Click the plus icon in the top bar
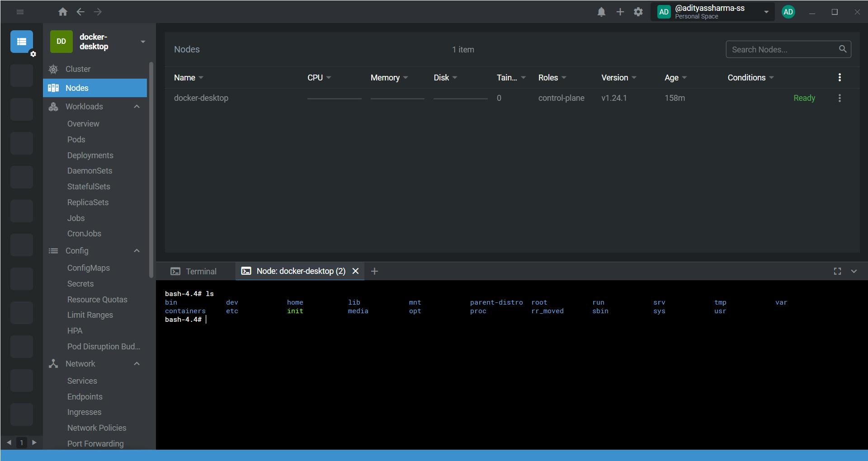868x461 pixels. click(x=620, y=12)
